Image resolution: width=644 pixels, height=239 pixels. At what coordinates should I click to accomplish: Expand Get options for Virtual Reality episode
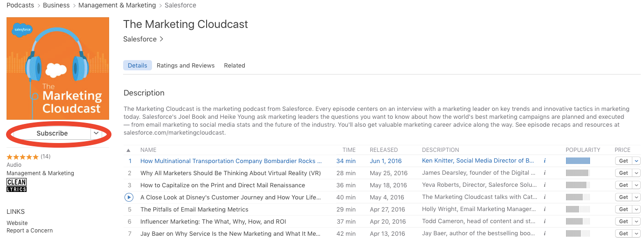coord(637,173)
